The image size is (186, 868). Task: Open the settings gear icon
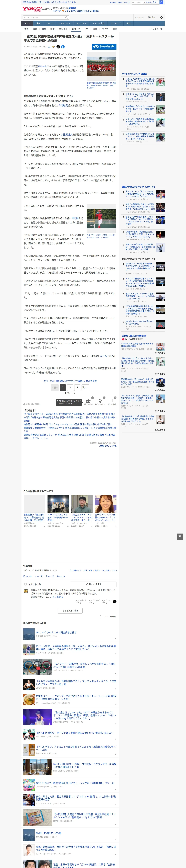[161, 18]
